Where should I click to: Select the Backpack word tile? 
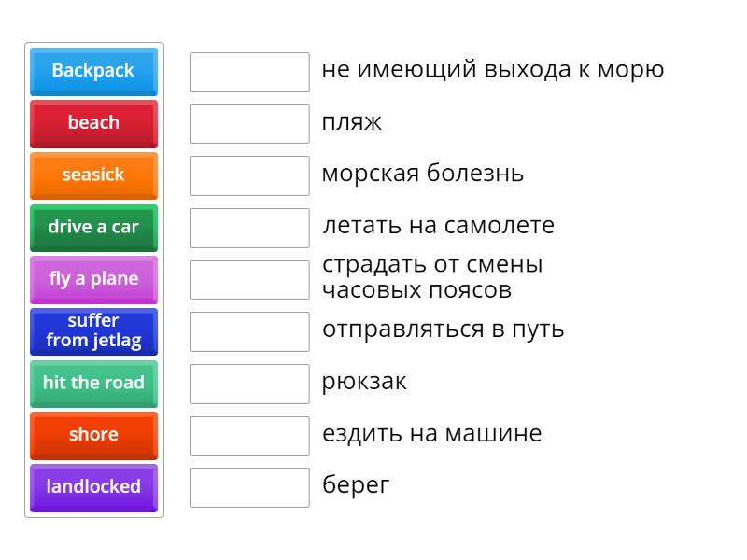pyautogui.click(x=93, y=71)
